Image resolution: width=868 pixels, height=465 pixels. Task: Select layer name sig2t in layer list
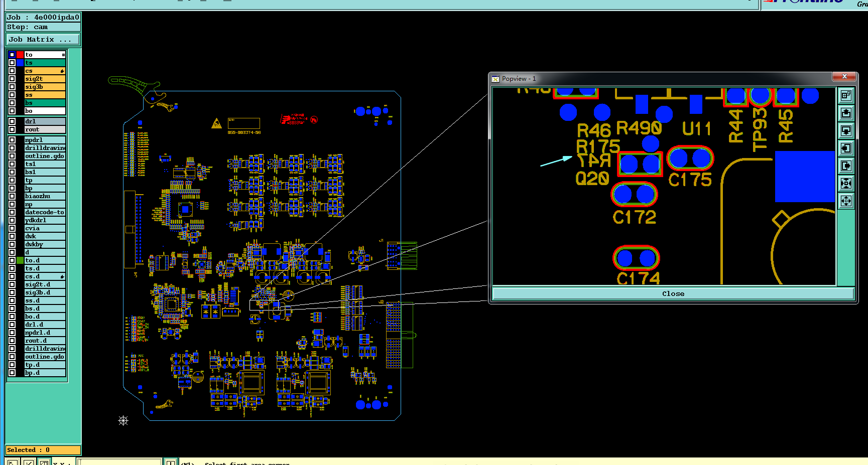(45, 79)
